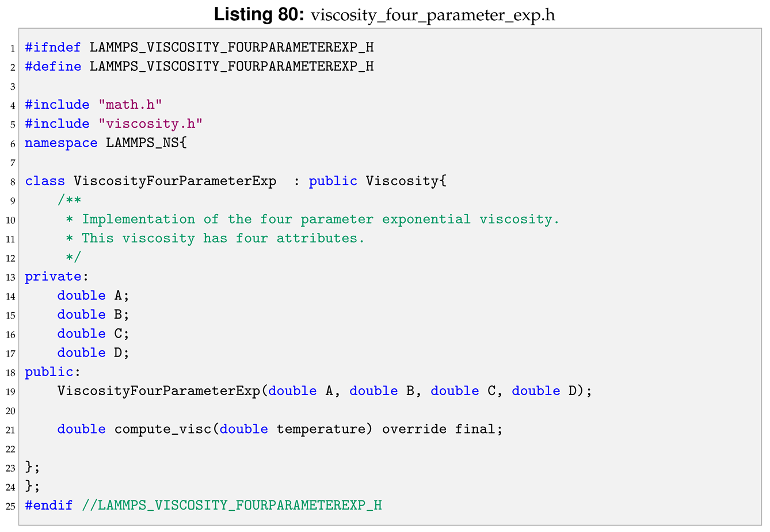Screen dimensions: 770x532
Task: Click the final keyword on line 21
Action: tap(475, 429)
